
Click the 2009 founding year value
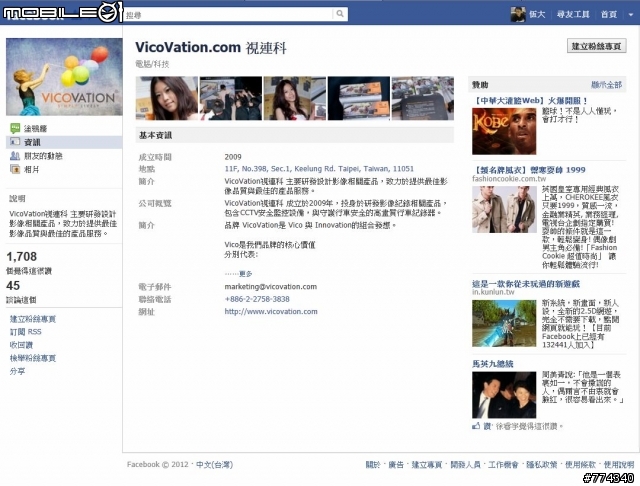233,157
